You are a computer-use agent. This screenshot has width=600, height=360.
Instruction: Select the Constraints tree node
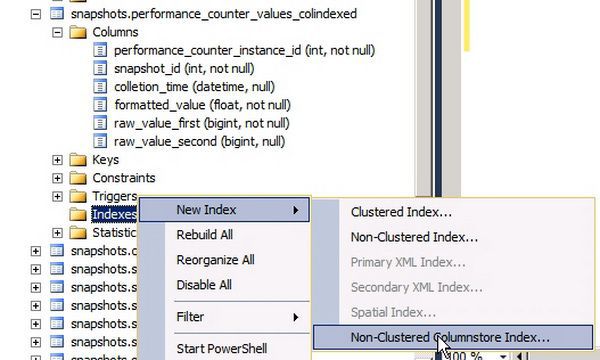point(124,178)
